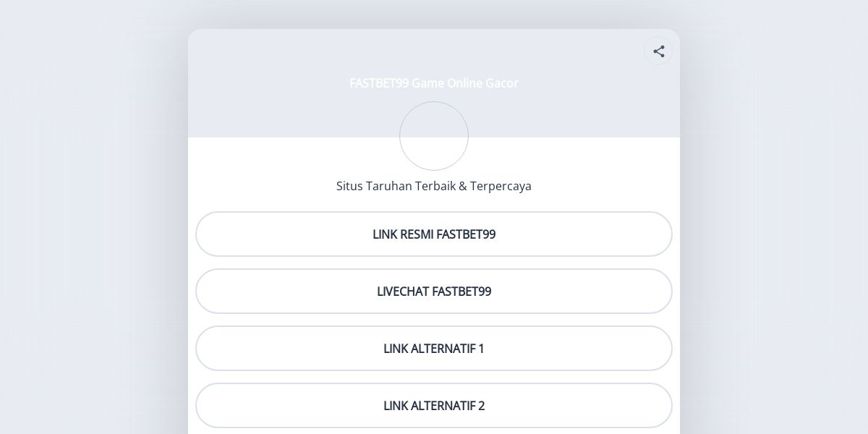Click the 'LIVECHAT FASTBET99' text label
868x434 pixels.
(434, 292)
